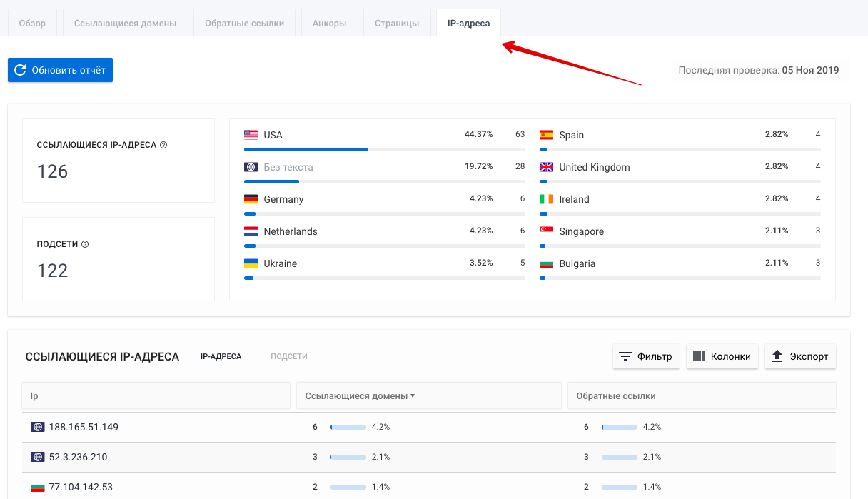Open the Обзор tab

32,23
